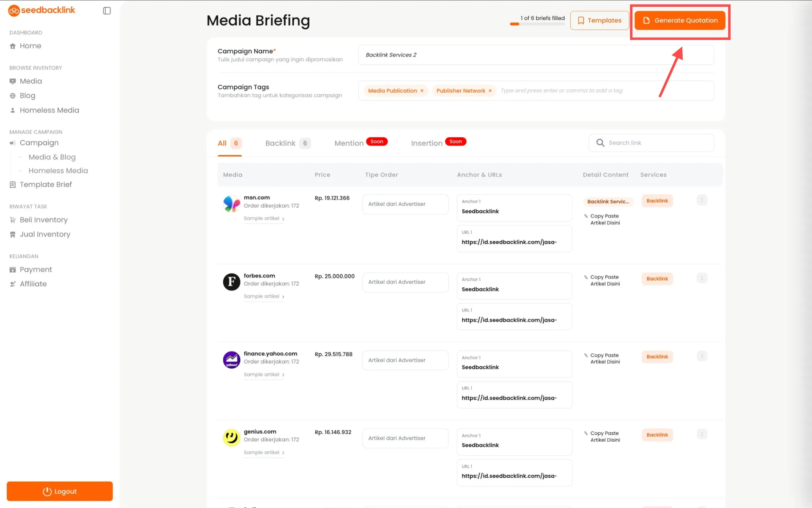Edit URL 1 for msn.com
812x508 pixels.
click(514, 238)
